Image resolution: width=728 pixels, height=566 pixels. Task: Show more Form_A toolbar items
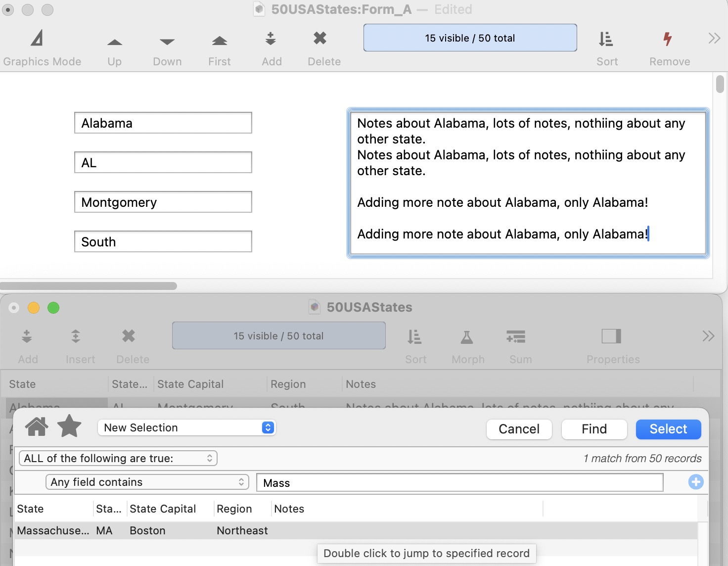[x=714, y=38]
